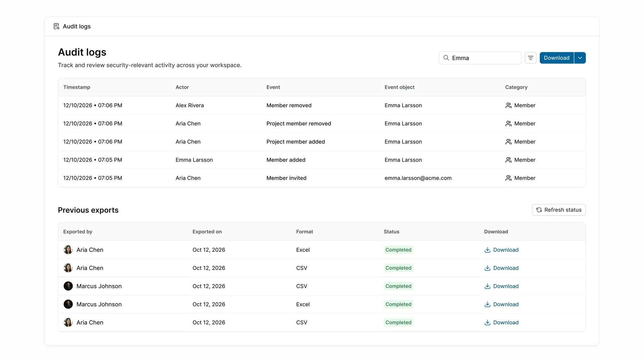Open the filter options icon button

pyautogui.click(x=530, y=58)
